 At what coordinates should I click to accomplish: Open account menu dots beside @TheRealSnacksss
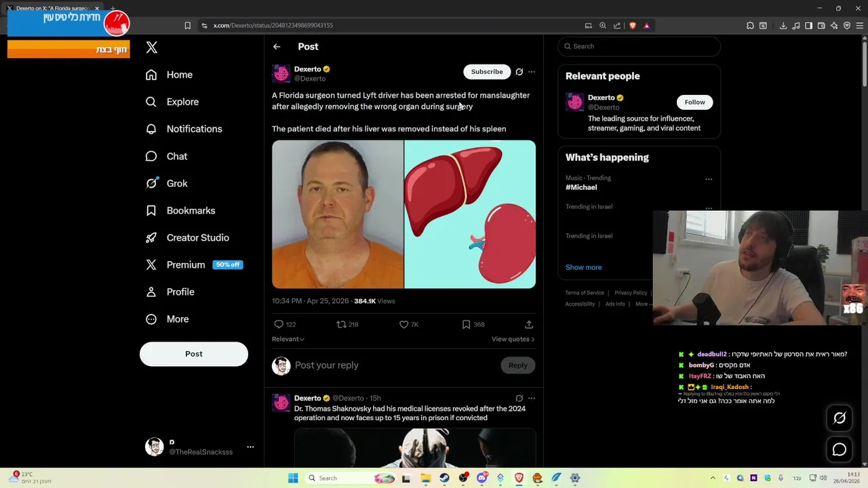[x=250, y=447]
